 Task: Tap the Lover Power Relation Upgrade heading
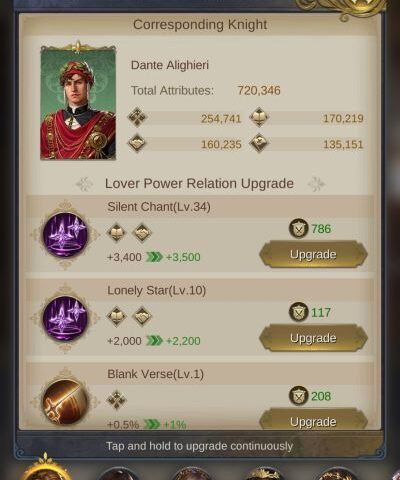(x=199, y=184)
